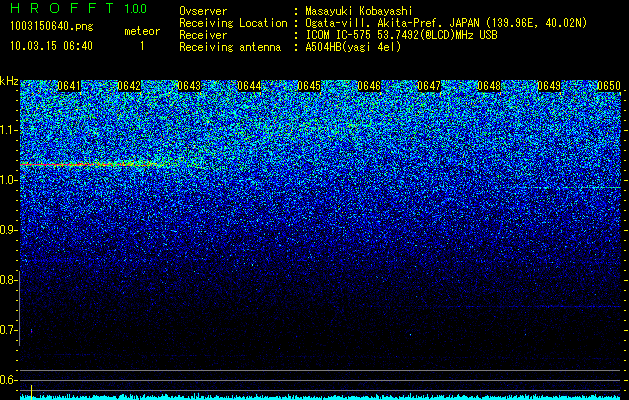The width and height of the screenshot is (629, 400).
Task: Click the 0649 time marker
Action: tap(549, 86)
